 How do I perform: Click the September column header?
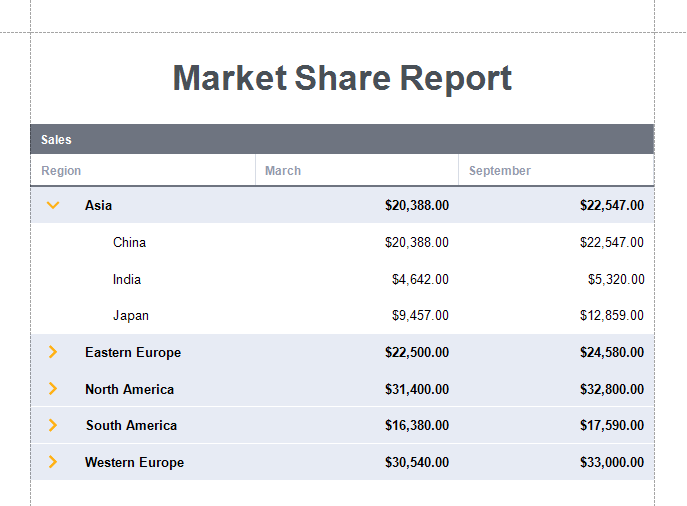499,171
